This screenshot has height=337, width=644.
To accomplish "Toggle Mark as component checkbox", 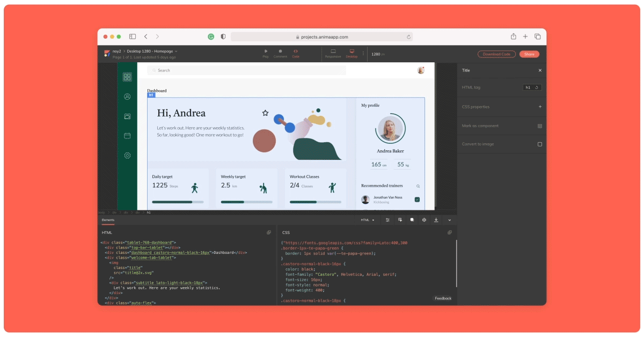I will [540, 126].
